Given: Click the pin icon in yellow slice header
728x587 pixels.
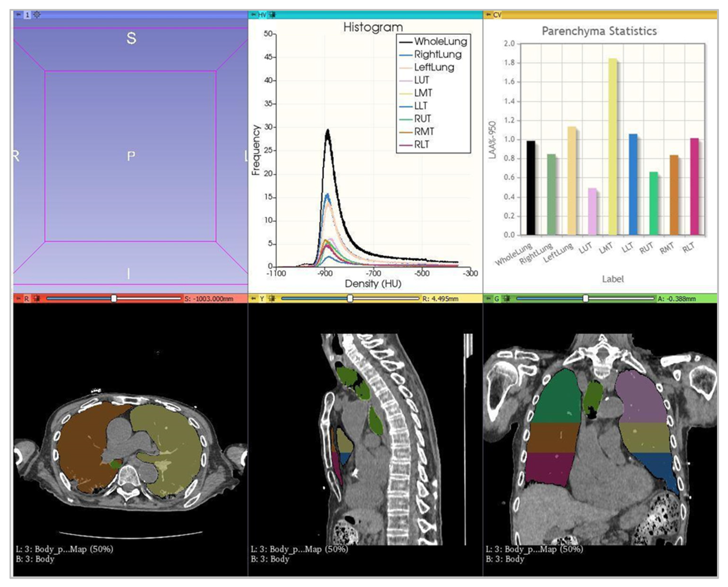Looking at the screenshot, I should click(253, 299).
